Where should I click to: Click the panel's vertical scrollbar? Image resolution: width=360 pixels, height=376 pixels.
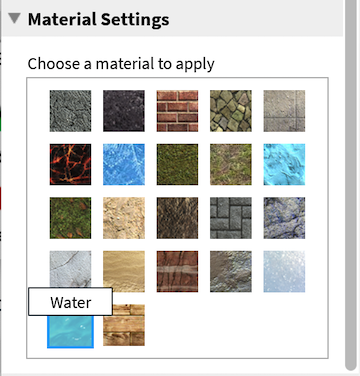tap(351, 185)
